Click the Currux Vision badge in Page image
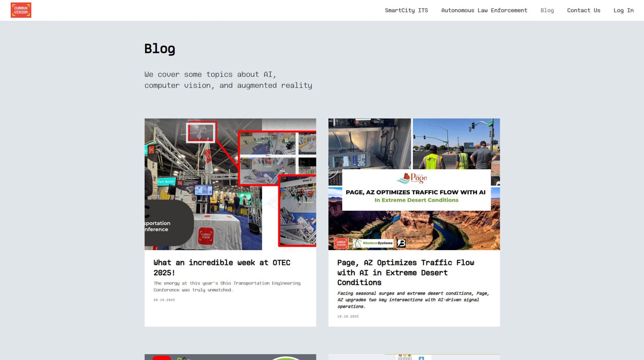The width and height of the screenshot is (644, 360). coord(341,243)
